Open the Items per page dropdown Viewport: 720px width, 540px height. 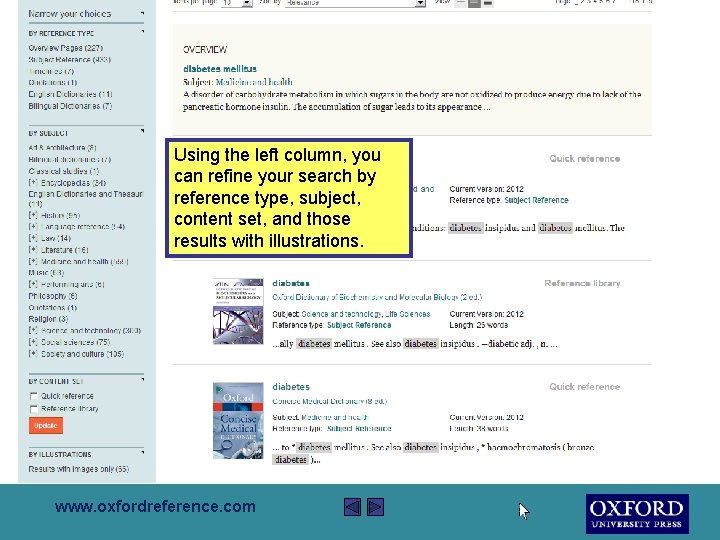tap(237, 3)
